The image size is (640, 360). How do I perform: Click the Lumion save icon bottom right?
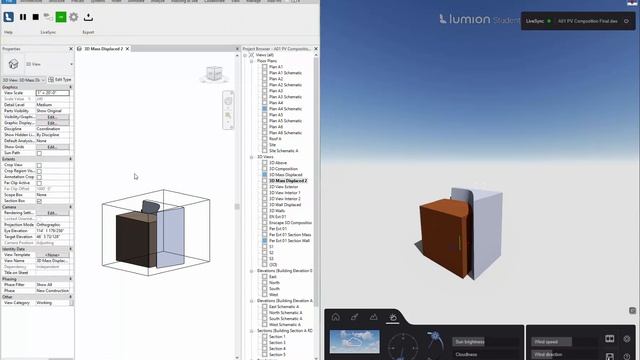pyautogui.click(x=609, y=356)
